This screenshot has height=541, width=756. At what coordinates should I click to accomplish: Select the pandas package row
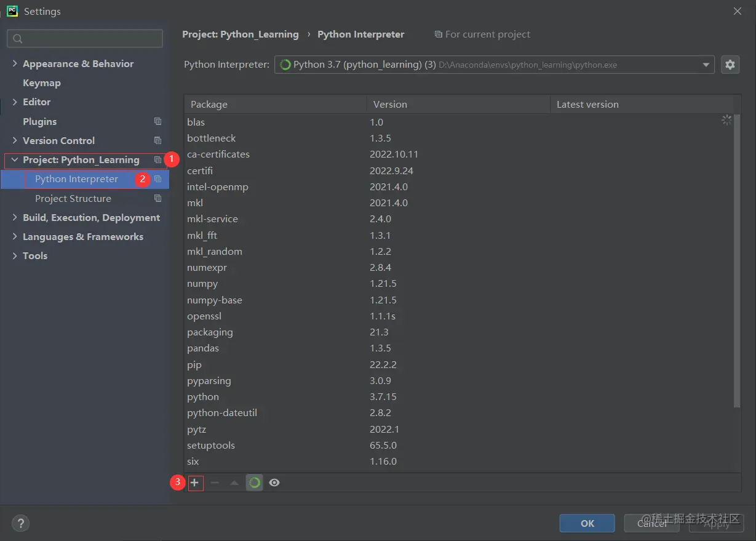(x=459, y=348)
